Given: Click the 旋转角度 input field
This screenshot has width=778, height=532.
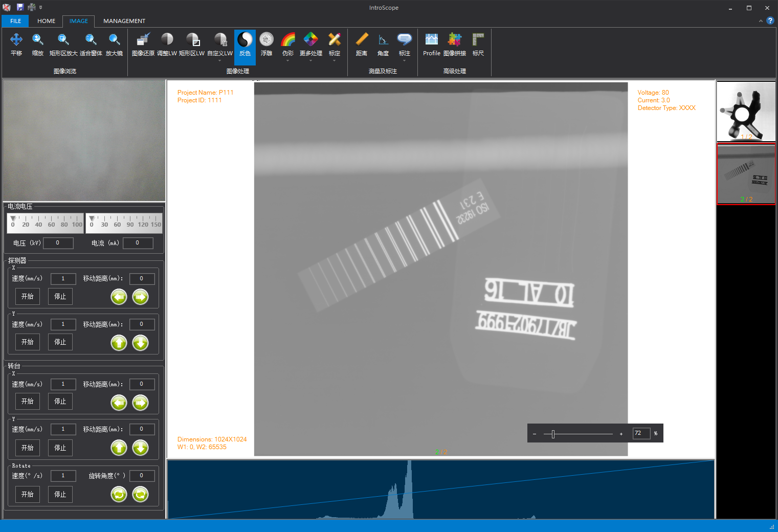Looking at the screenshot, I should click(142, 476).
